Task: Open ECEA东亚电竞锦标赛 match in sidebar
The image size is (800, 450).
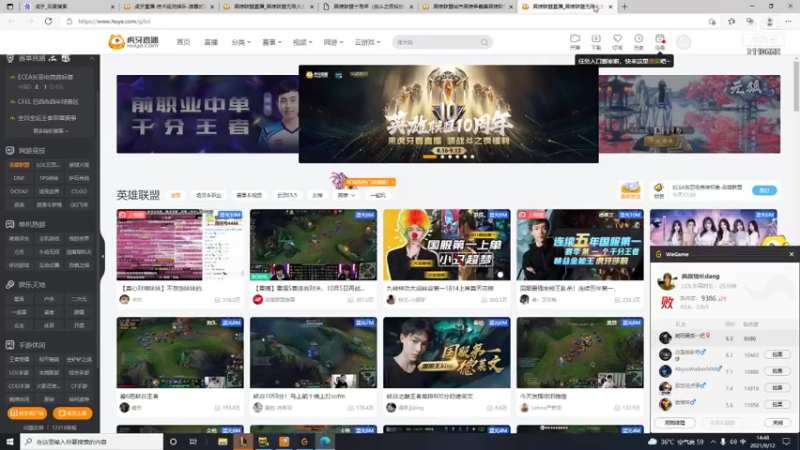Action: tap(45, 77)
